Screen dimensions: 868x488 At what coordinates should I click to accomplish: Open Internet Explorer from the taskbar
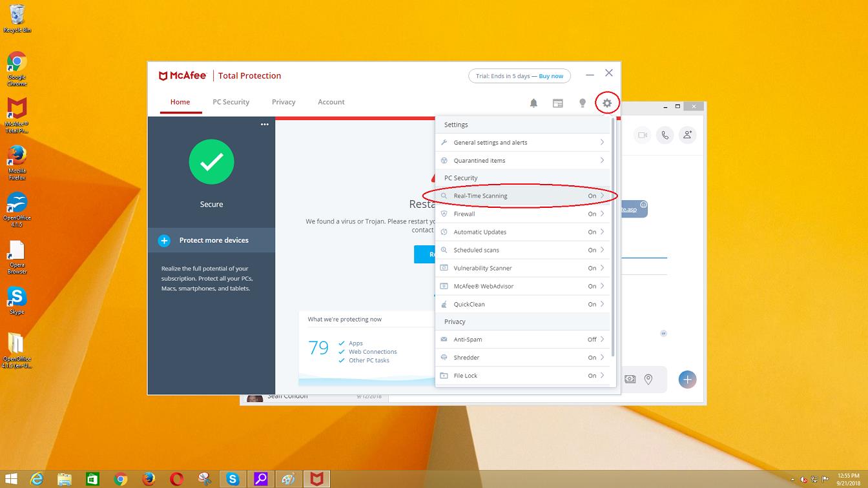click(36, 479)
